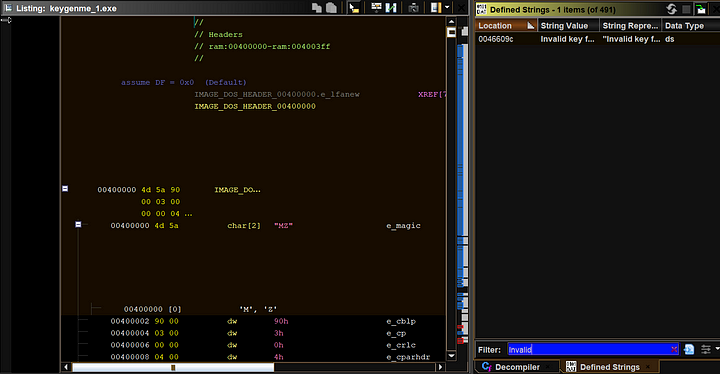Toggle mouse hover popups icon in Listing toolbar
The height and width of the screenshot is (374, 720).
coord(354,8)
